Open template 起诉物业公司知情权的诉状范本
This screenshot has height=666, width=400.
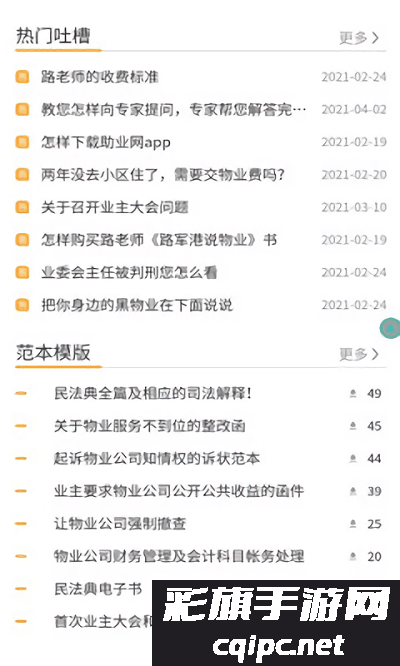coord(157,458)
